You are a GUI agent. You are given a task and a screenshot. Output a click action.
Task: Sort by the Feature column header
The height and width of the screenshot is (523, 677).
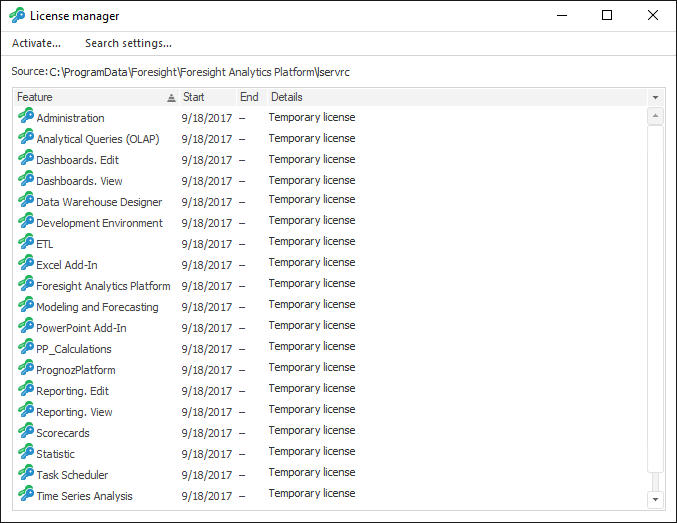pyautogui.click(x=90, y=97)
